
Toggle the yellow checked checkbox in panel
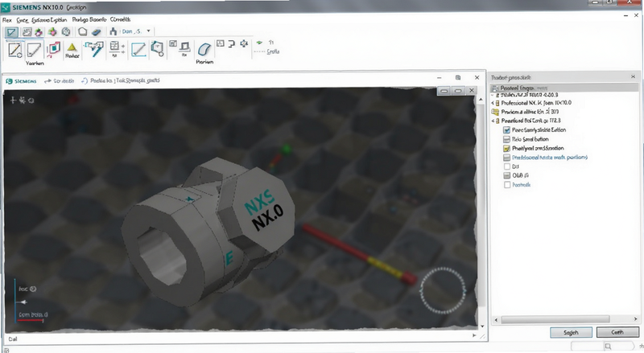tap(507, 148)
